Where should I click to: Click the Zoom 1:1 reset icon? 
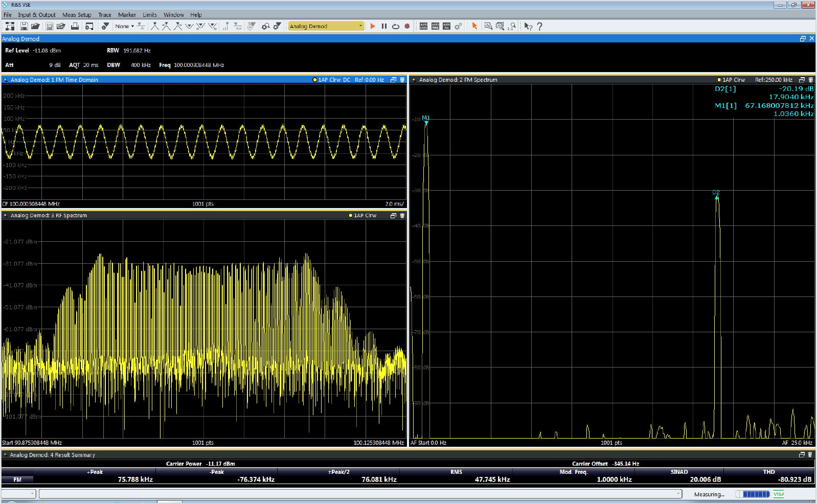coord(511,26)
